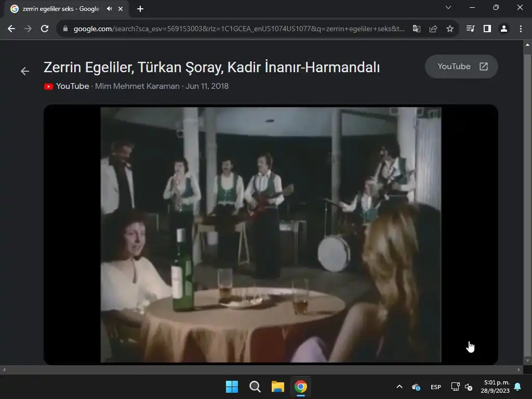
Task: Expand the tab search chevron
Action: point(448,7)
